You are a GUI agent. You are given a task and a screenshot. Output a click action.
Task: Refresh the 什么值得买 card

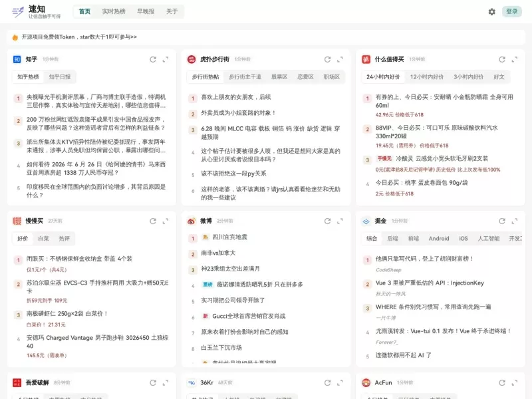(x=502, y=59)
